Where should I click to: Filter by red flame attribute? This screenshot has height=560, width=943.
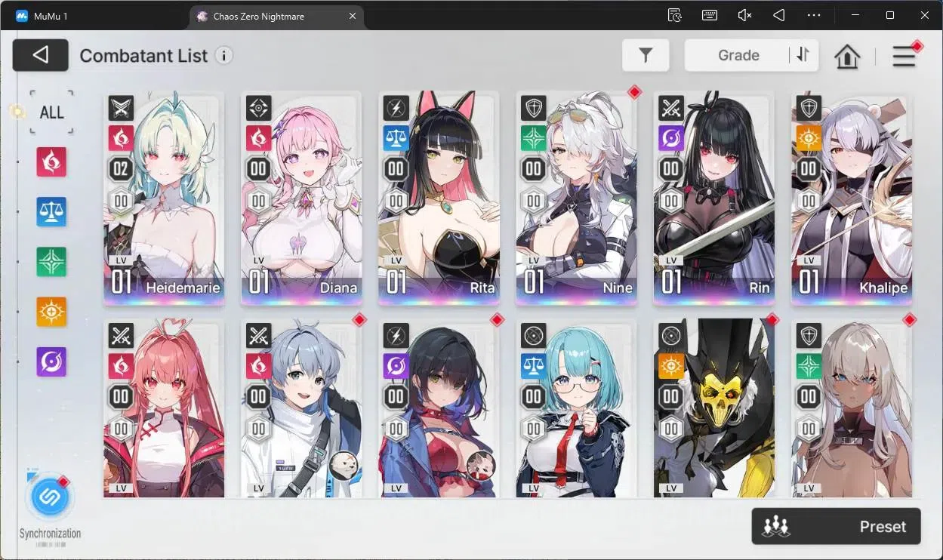coord(52,162)
